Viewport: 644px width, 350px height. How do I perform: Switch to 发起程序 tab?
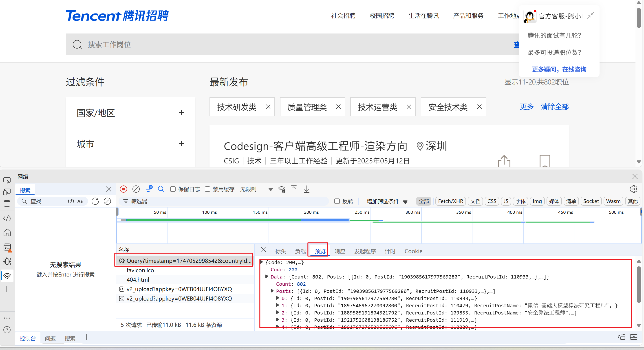point(365,251)
